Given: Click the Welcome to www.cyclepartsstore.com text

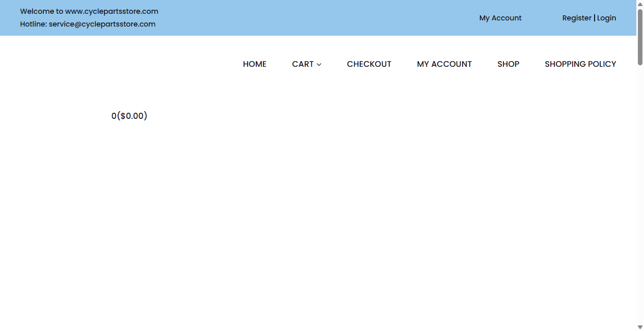Looking at the screenshot, I should [89, 11].
